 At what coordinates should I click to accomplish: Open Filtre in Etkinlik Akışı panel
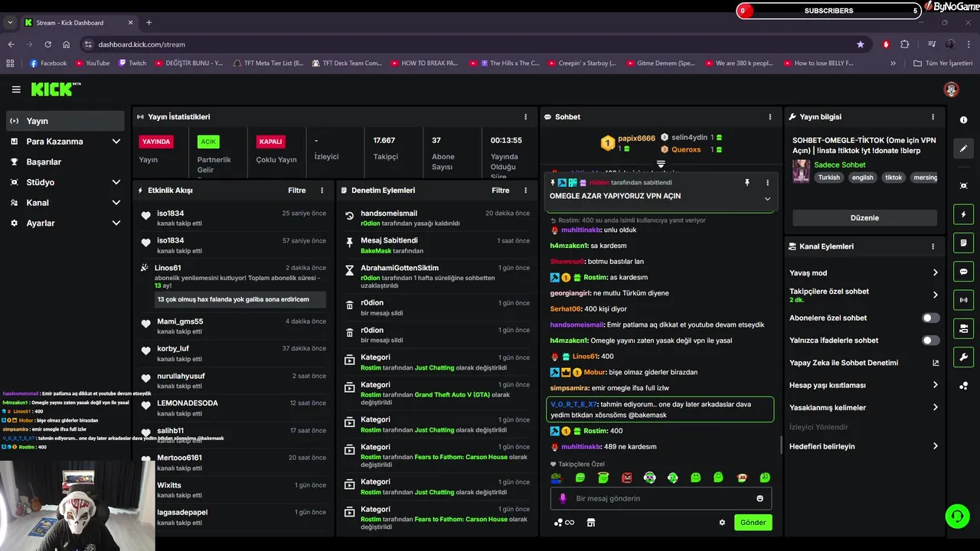point(296,191)
